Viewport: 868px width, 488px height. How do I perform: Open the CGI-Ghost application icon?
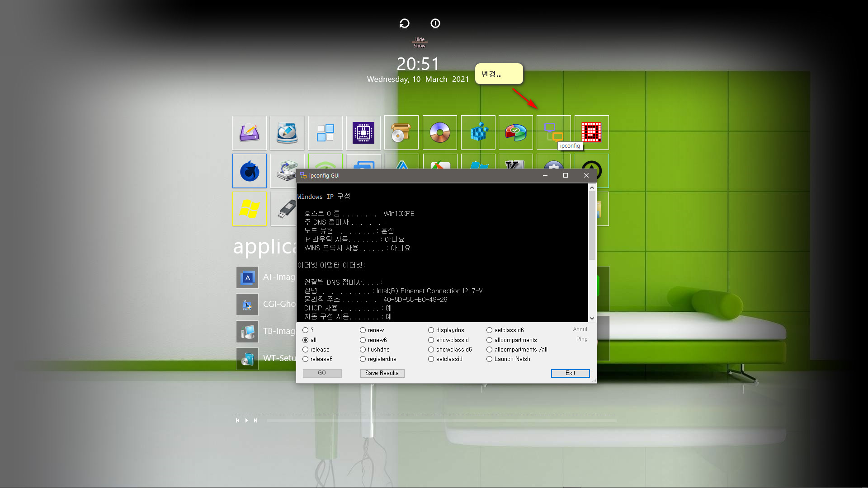247,305
